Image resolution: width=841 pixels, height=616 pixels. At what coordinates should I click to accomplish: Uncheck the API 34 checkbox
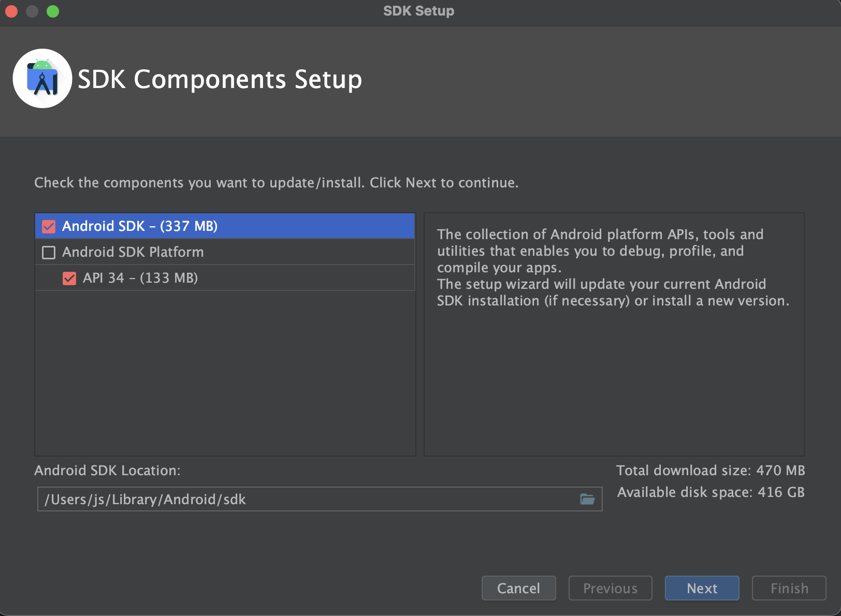[69, 278]
